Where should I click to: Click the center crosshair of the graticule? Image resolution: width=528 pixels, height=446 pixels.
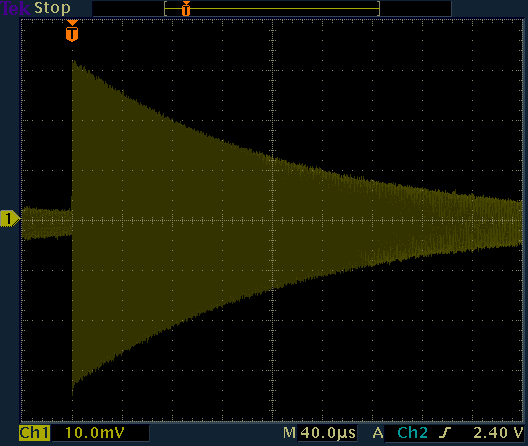point(272,221)
